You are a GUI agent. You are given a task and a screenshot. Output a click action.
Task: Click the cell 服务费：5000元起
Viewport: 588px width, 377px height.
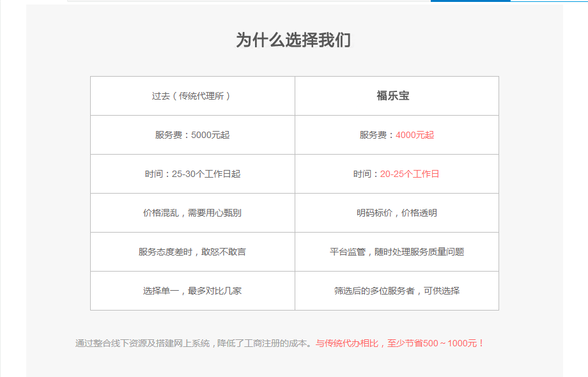coord(192,135)
